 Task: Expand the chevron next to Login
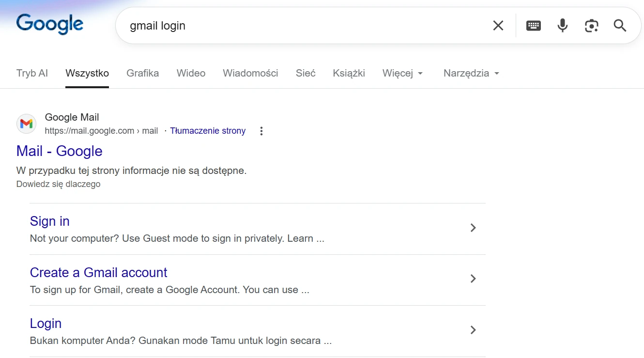[x=473, y=330]
